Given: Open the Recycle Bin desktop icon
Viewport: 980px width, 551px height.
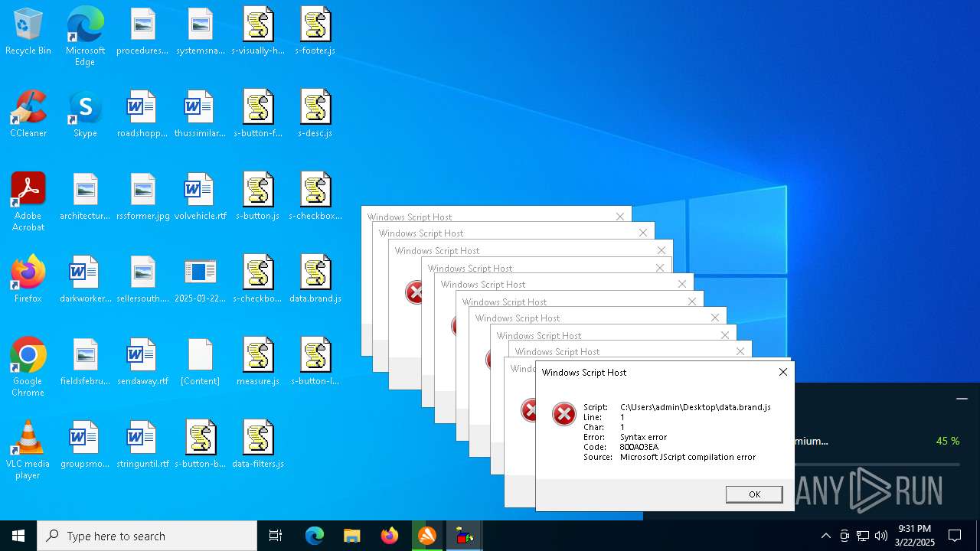Looking at the screenshot, I should click(28, 31).
